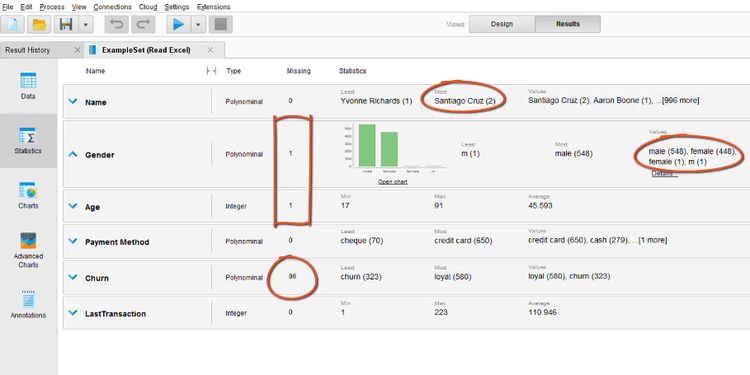Select the loyal (580), churn (323) values text
Screen dimensions: 750x375
pos(569,276)
